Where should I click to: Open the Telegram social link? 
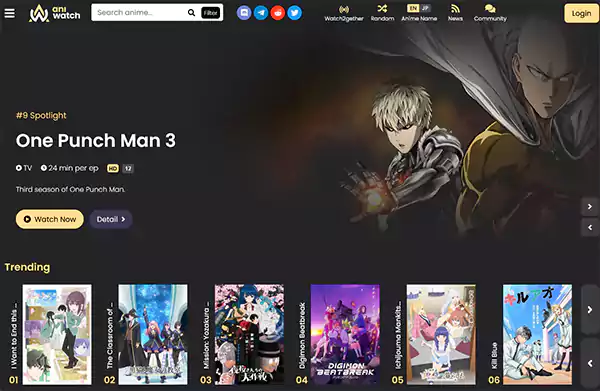261,13
